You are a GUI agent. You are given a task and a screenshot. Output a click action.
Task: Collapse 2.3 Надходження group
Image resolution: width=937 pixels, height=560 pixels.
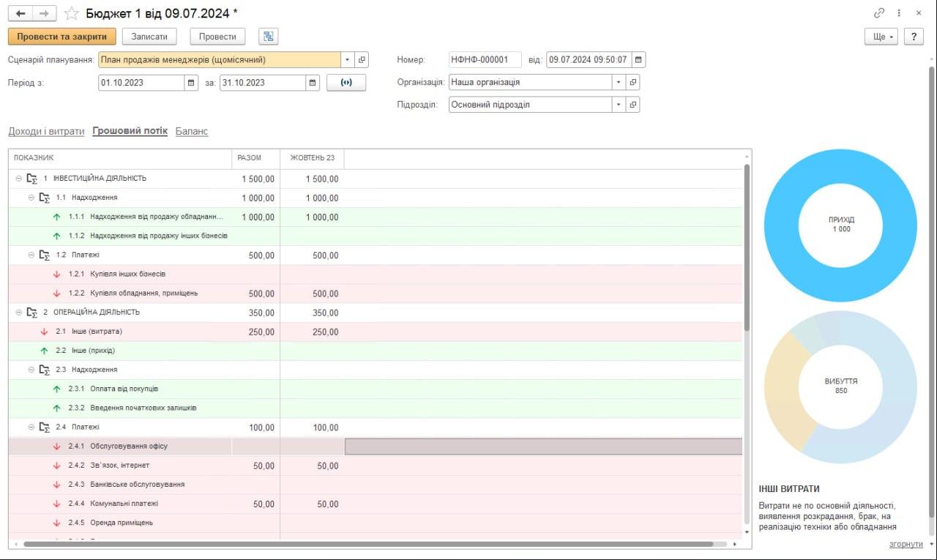tap(31, 370)
